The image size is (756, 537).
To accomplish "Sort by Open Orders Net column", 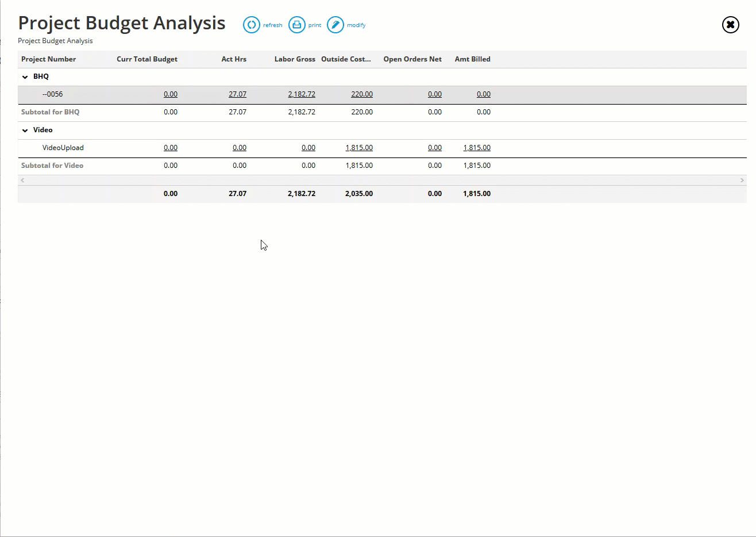I will [412, 59].
